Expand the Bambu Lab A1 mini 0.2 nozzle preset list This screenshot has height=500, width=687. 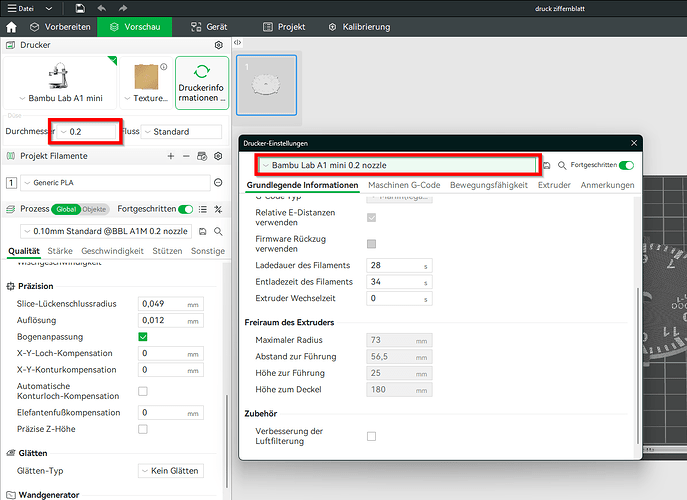point(397,165)
